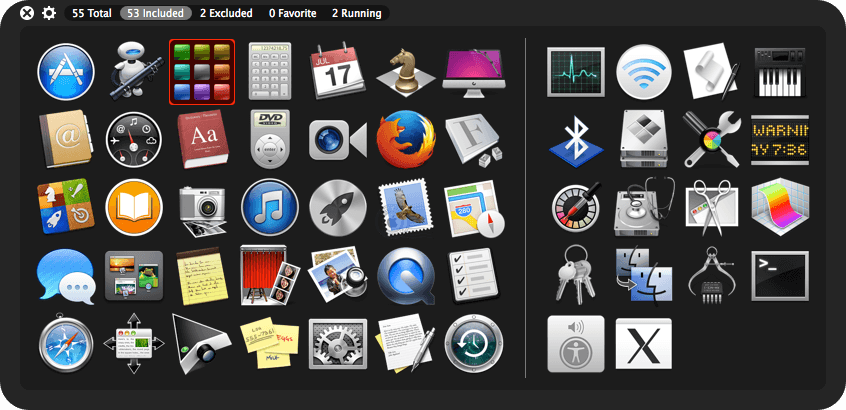The height and width of the screenshot is (410, 846).
Task: Open Bluetooth File Exchange icon
Action: tap(576, 139)
